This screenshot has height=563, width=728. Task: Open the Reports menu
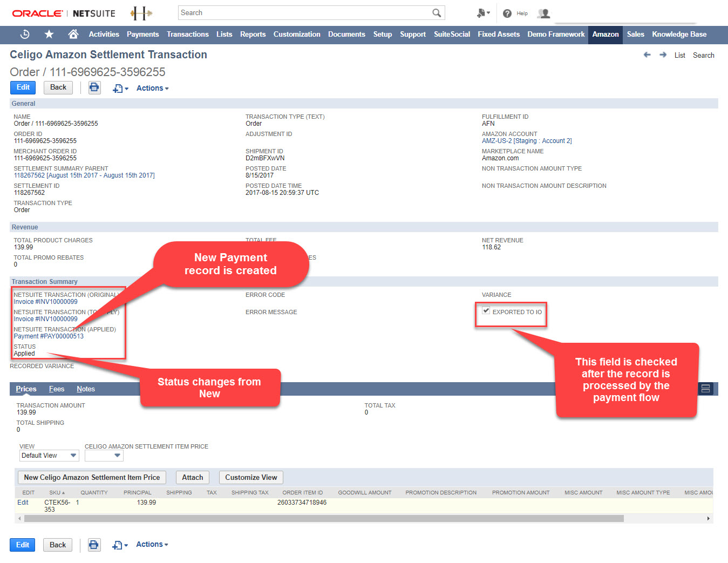tap(253, 34)
